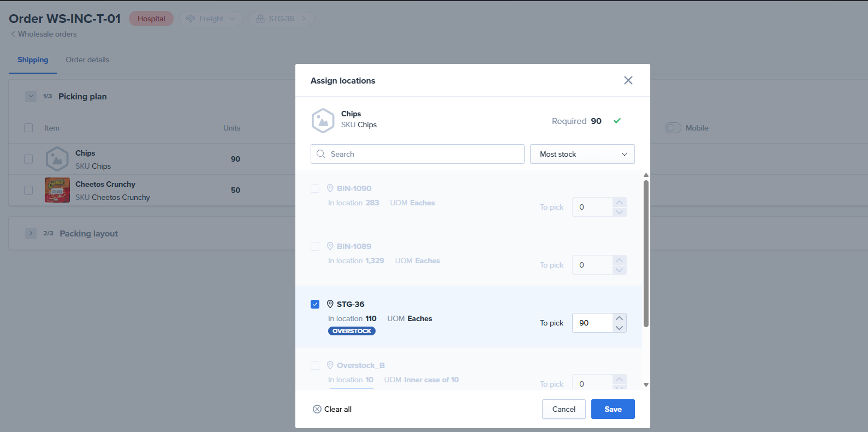Screen dimensions: 868x432
Task: Click Cancel in the dialog
Action: (x=563, y=409)
